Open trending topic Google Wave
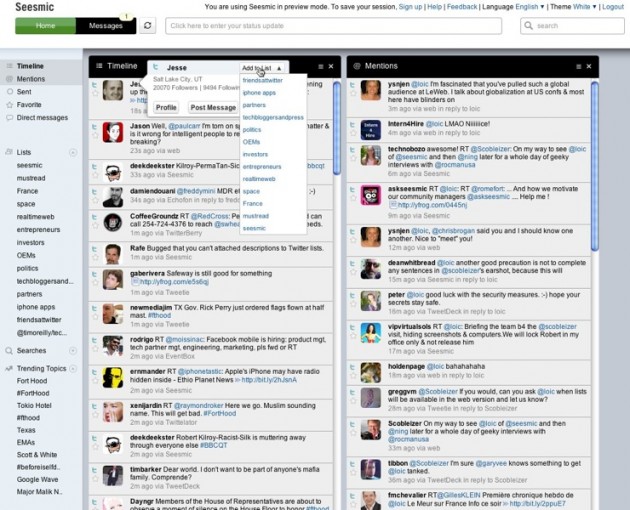This screenshot has width=630, height=510. (x=37, y=479)
